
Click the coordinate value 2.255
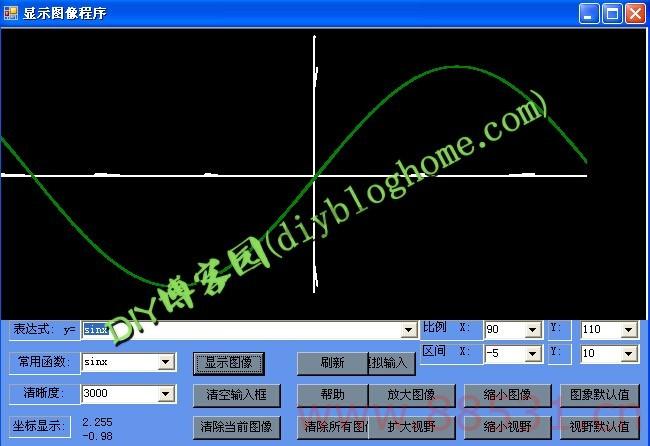pos(97,422)
